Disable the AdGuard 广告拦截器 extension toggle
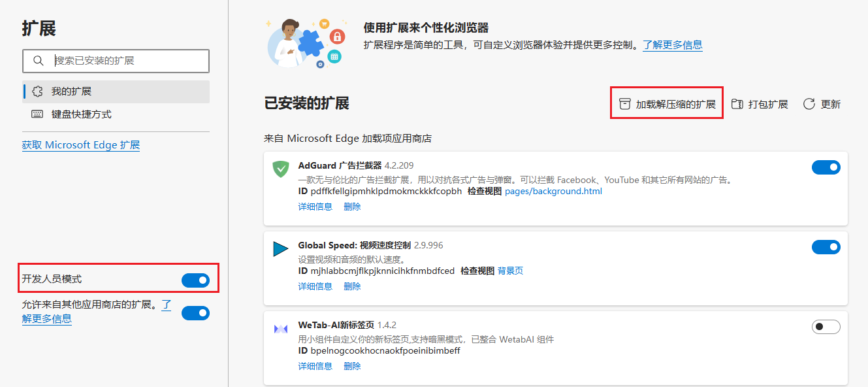Image resolution: width=868 pixels, height=387 pixels. point(826,167)
